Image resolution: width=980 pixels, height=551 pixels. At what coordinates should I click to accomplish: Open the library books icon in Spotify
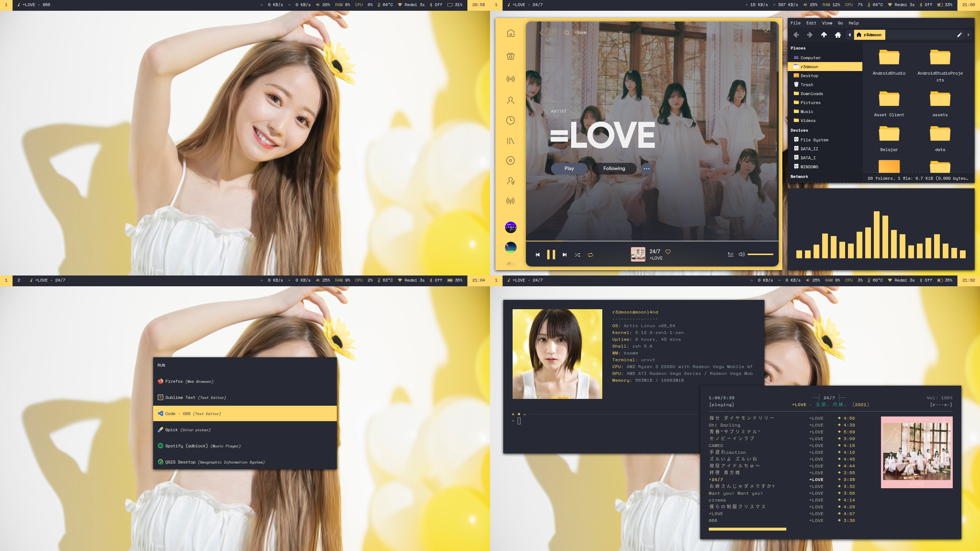(510, 141)
